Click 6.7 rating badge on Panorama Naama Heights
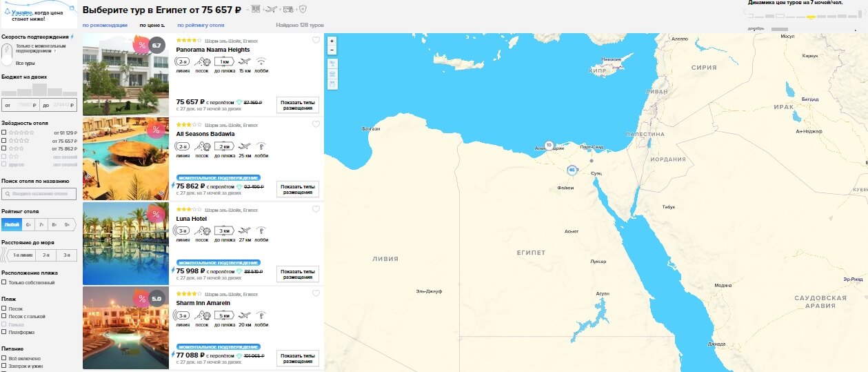The width and height of the screenshot is (868, 372). 157,46
